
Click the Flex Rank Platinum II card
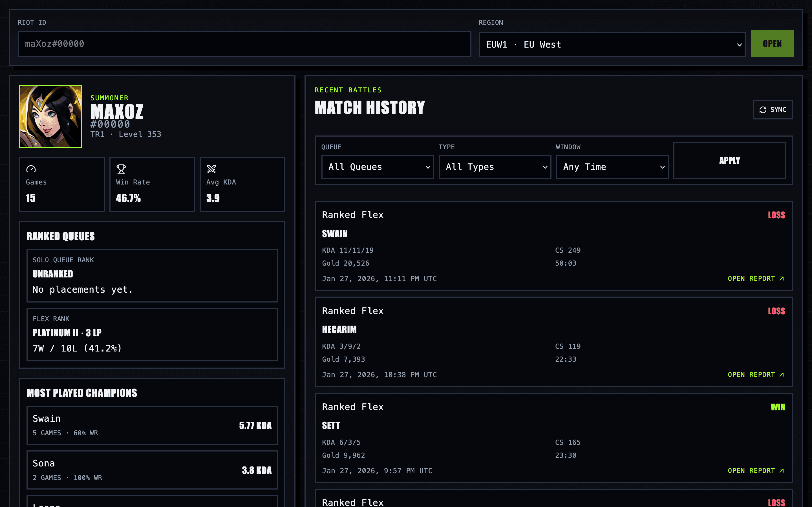[152, 334]
